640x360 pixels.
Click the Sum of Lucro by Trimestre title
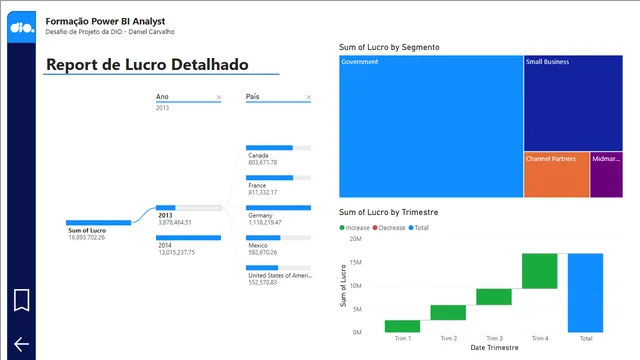(389, 212)
